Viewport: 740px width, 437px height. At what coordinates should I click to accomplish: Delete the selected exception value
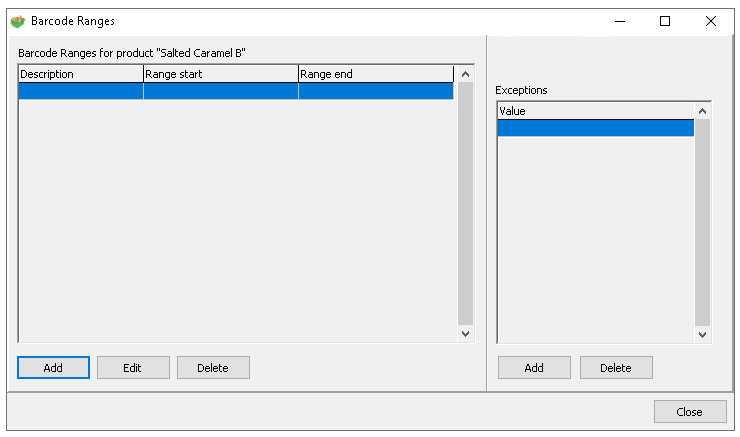pyautogui.click(x=616, y=368)
